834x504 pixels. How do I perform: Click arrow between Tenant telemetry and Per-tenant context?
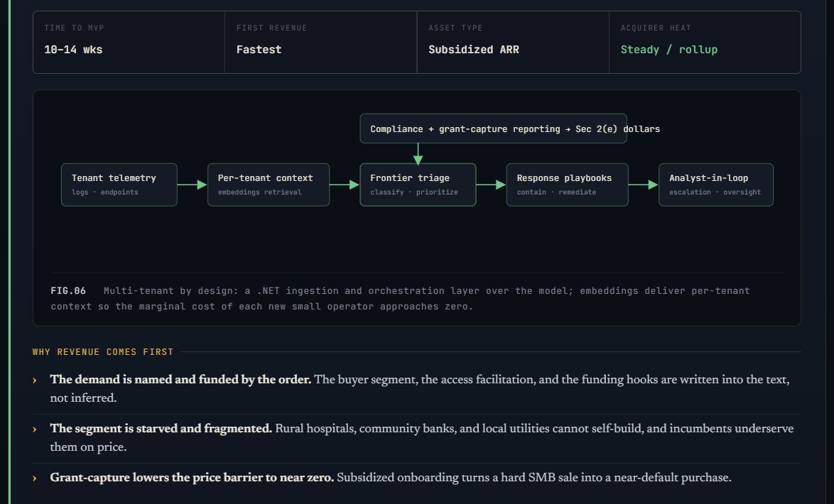click(x=192, y=185)
